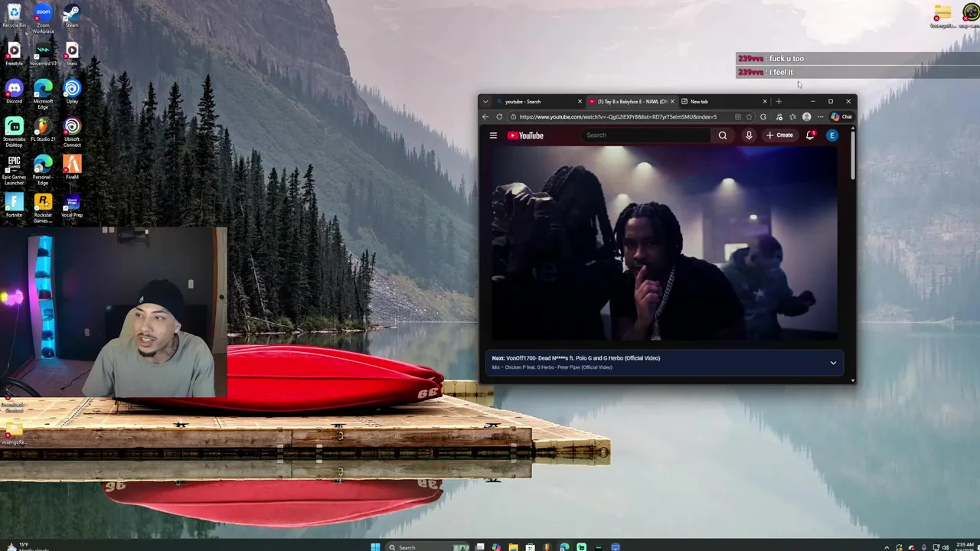Open FL Studio 21 shortcut
Screen dimensions: 980x551
[43, 129]
